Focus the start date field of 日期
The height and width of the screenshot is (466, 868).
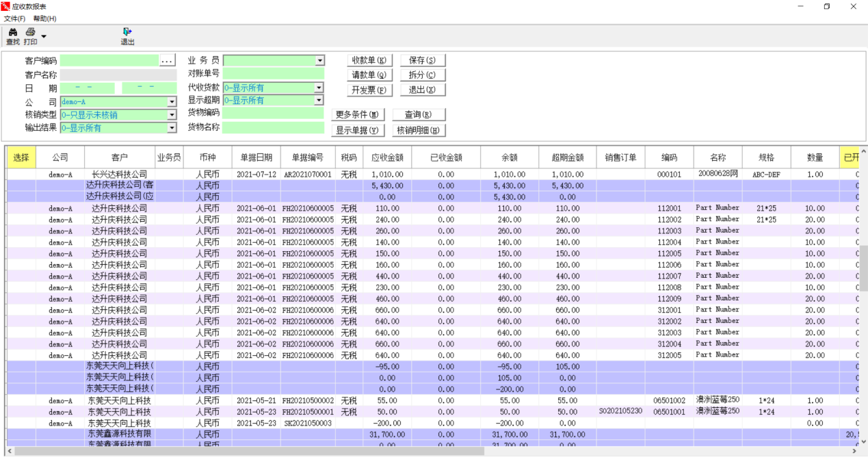click(x=88, y=88)
